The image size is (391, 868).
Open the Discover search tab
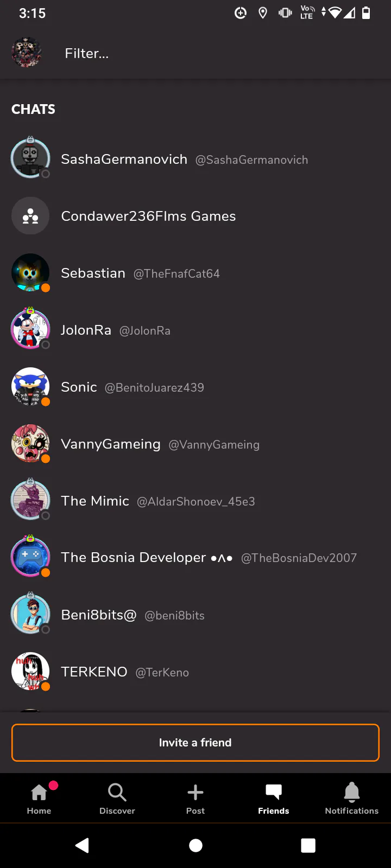click(117, 797)
